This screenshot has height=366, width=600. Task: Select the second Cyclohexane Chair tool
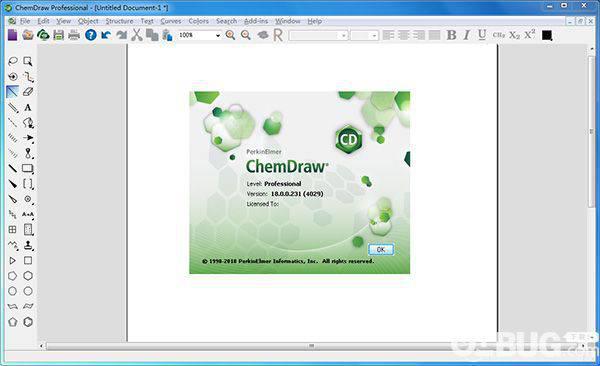tap(28, 306)
